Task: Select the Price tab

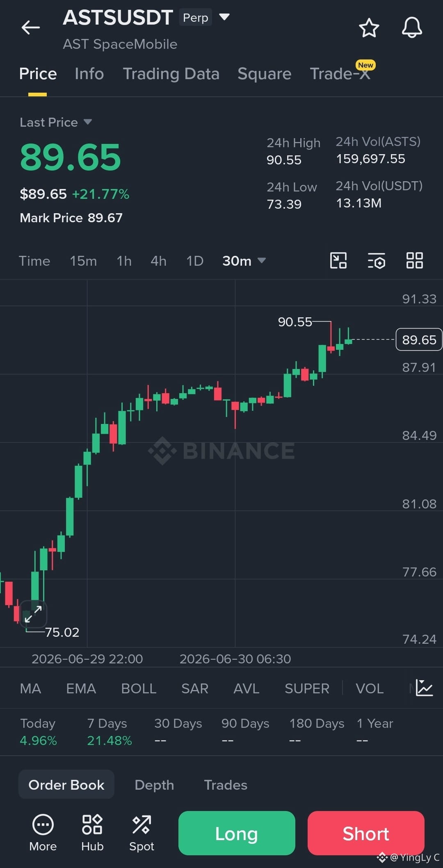Action: coord(38,74)
